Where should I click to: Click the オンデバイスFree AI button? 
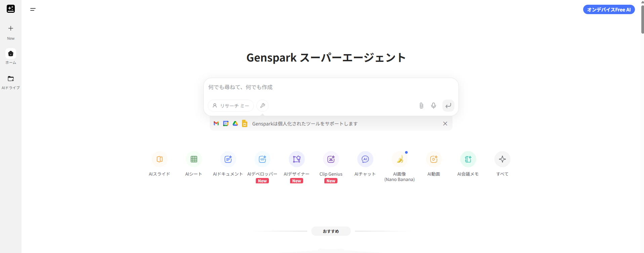(x=609, y=9)
